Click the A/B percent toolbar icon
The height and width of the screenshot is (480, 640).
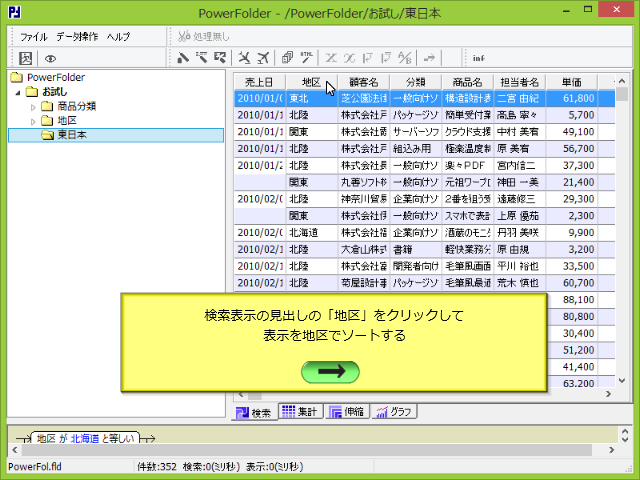pos(404,58)
